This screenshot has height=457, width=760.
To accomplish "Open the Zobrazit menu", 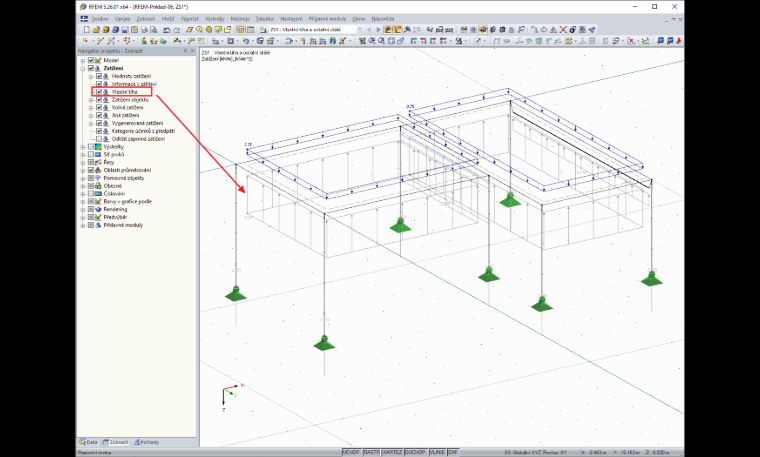I will click(146, 19).
